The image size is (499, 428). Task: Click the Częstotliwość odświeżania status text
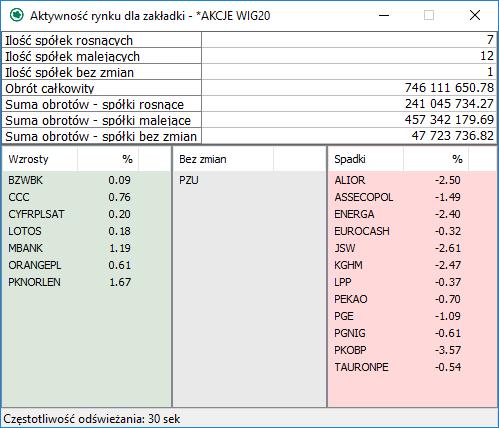(x=92, y=419)
